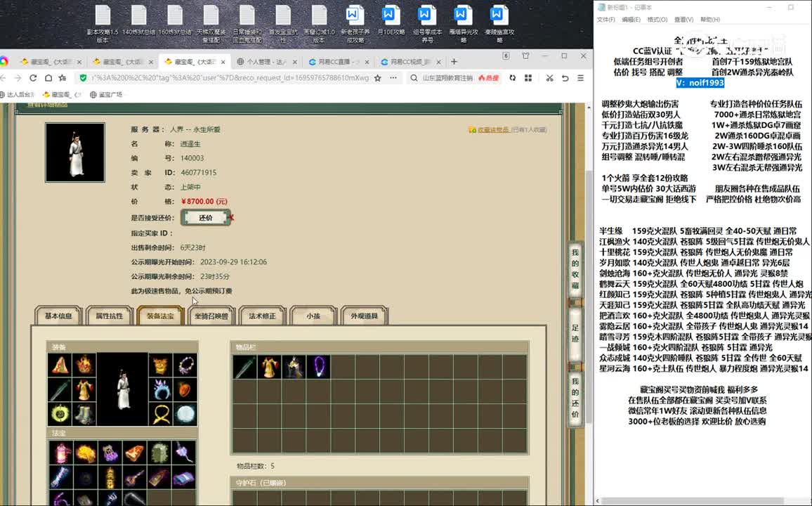Click the browser skin shirt icon

pyautogui.click(x=525, y=56)
